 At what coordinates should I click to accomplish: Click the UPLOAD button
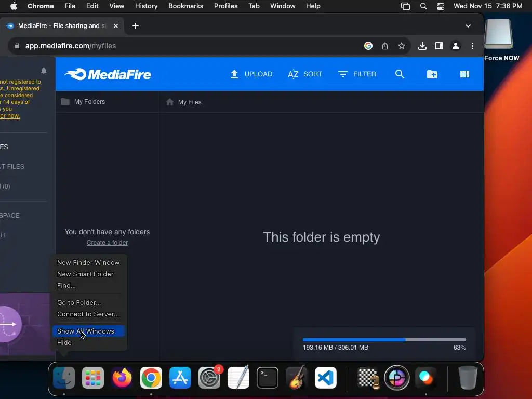pos(251,74)
